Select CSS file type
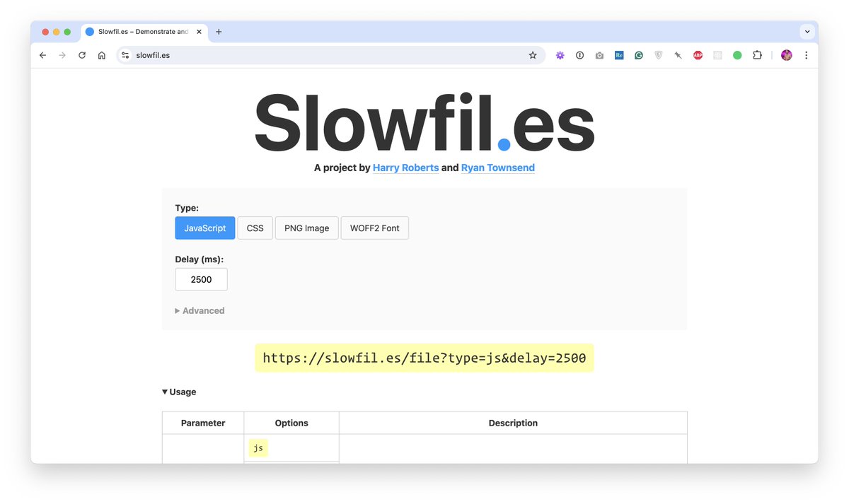This screenshot has height=504, width=849. pos(255,228)
